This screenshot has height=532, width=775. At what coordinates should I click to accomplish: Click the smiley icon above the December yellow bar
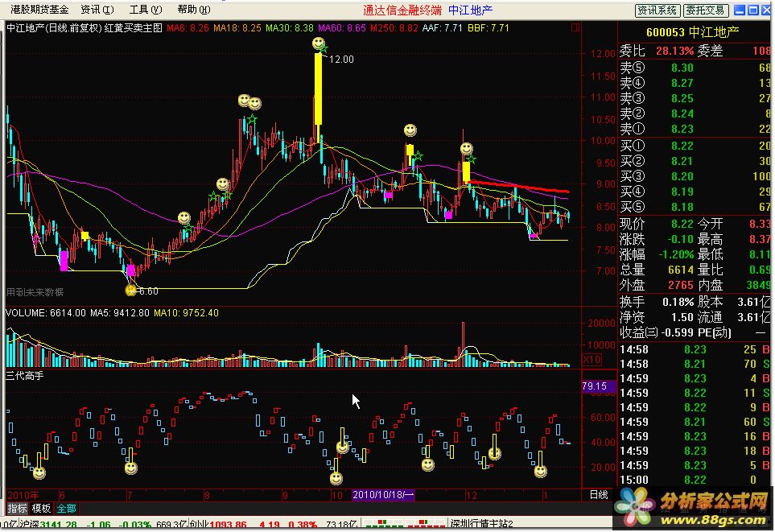(x=466, y=148)
